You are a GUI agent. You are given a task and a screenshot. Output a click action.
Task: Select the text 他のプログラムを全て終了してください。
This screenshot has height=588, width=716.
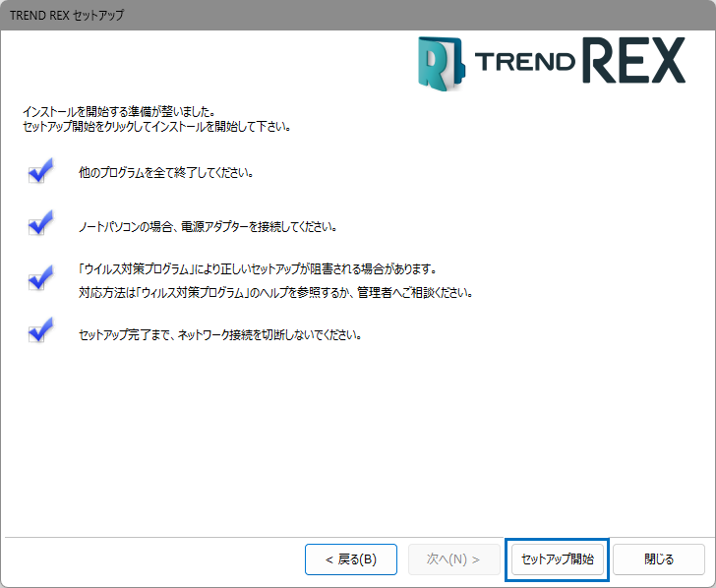[x=166, y=173]
